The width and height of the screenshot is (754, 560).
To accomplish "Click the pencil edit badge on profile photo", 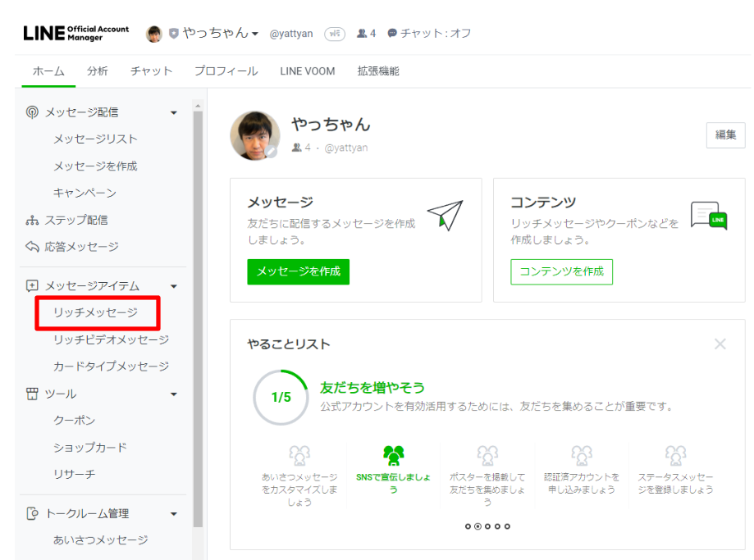I will (272, 152).
